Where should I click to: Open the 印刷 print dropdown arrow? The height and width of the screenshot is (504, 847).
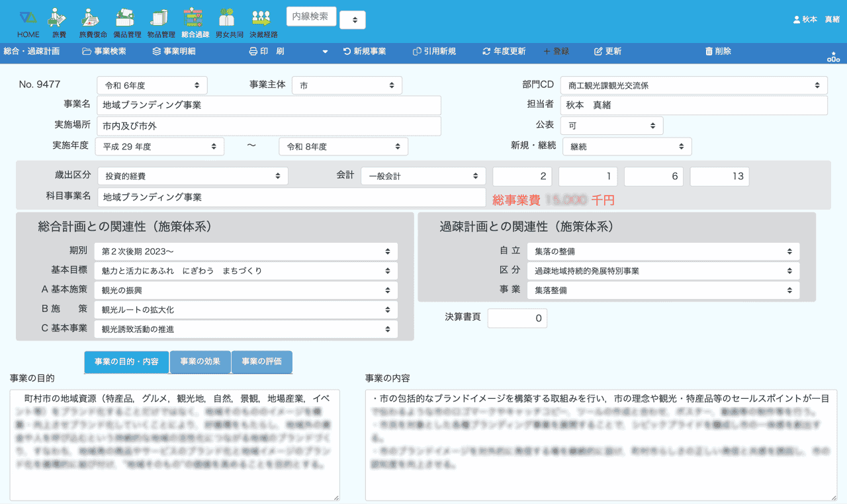click(x=325, y=52)
